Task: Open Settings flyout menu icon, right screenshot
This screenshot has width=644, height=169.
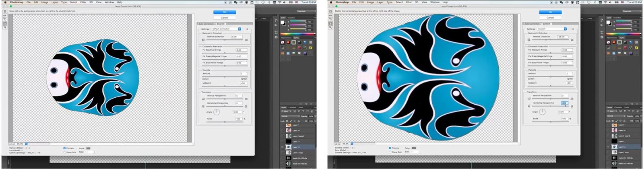Action: point(573,29)
